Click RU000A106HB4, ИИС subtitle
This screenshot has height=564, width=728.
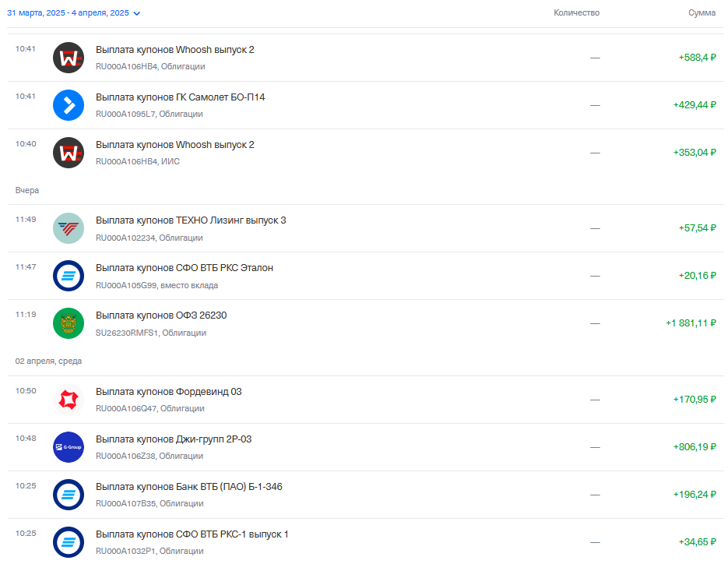click(138, 161)
